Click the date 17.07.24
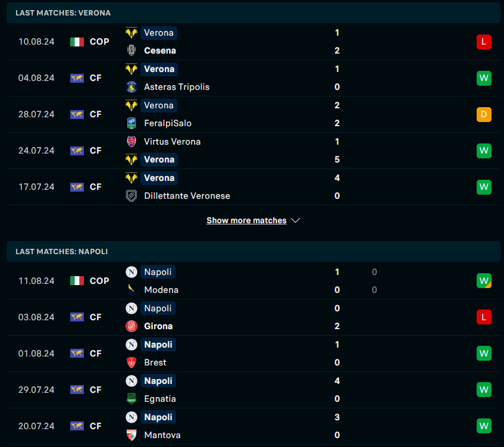The width and height of the screenshot is (504, 447). click(x=36, y=187)
